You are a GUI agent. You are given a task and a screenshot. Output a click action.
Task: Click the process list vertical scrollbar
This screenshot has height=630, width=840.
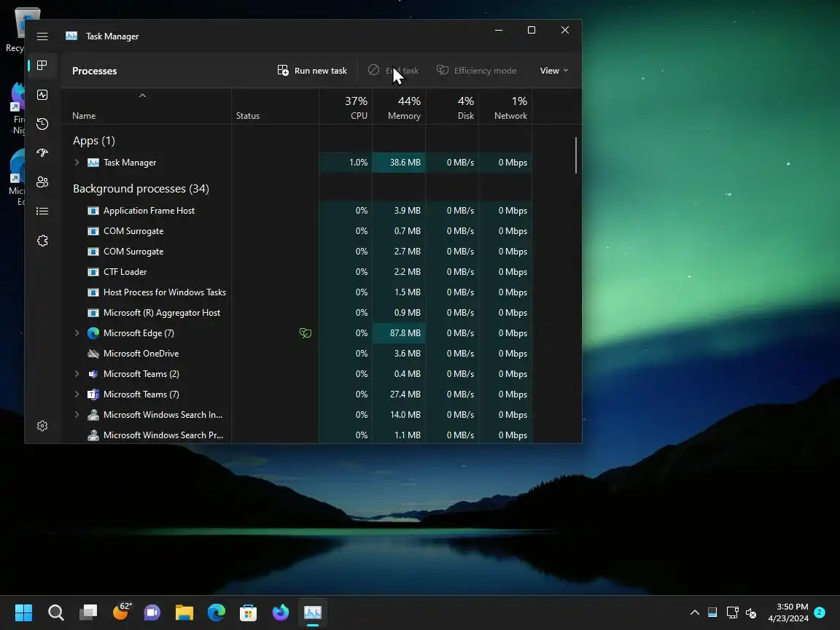(576, 155)
